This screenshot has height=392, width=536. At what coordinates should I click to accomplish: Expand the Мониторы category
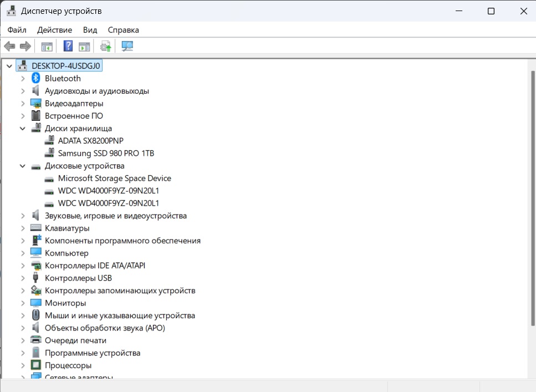[23, 303]
